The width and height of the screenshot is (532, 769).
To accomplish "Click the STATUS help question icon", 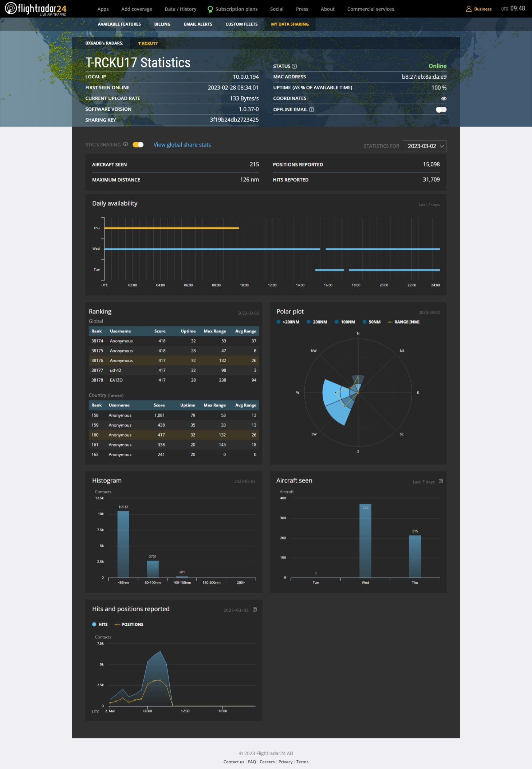I will click(x=295, y=66).
